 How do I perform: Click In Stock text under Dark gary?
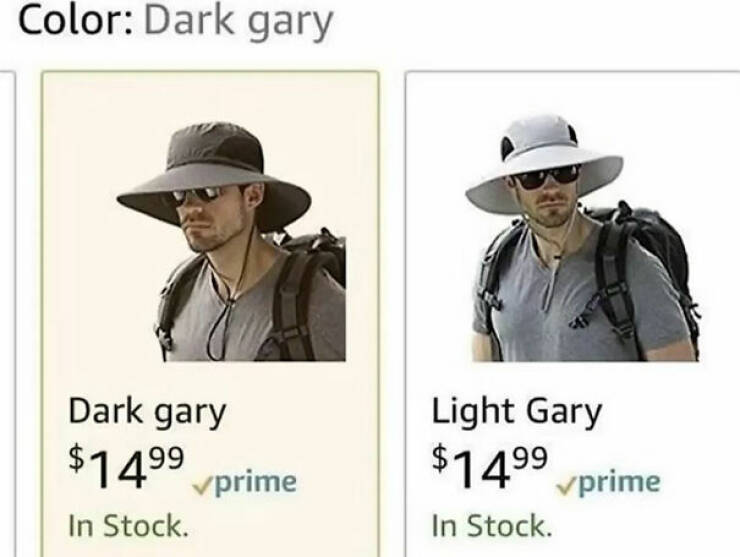pyautogui.click(x=128, y=526)
